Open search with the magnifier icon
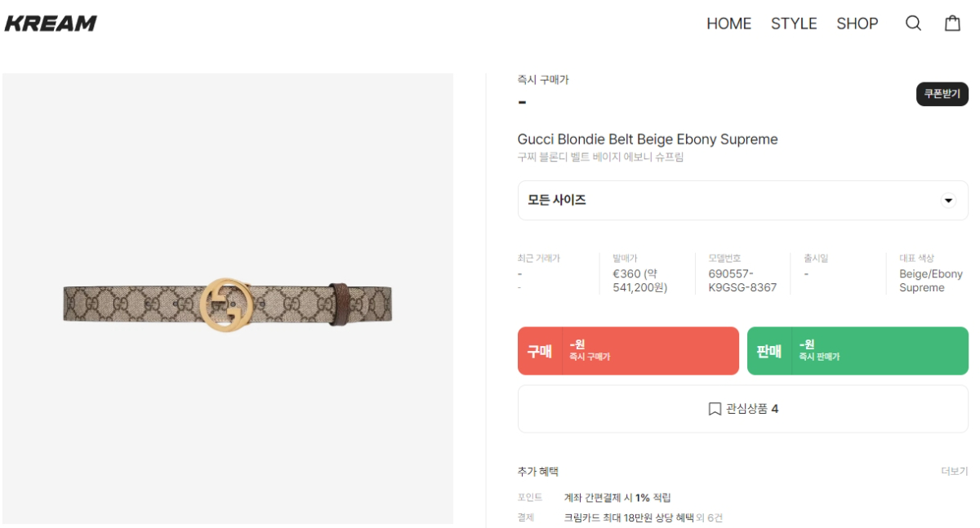Image resolution: width=980 pixels, height=528 pixels. click(913, 24)
